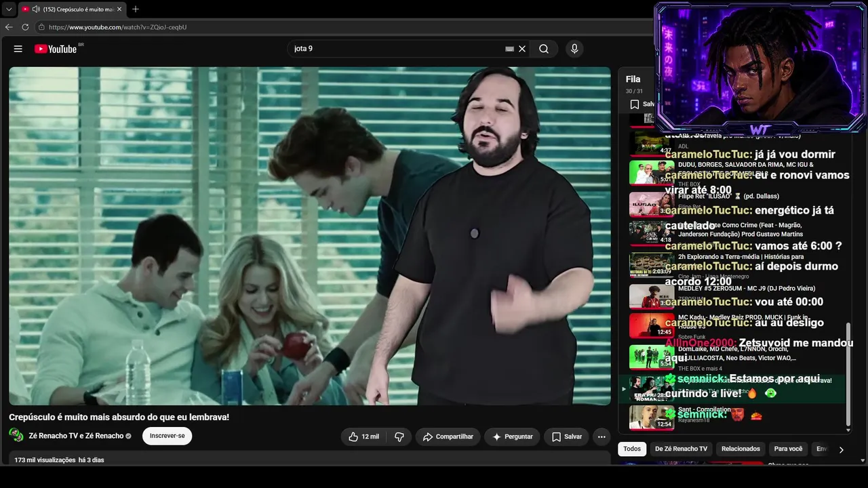Click the Perguntar ask button

coord(512,436)
